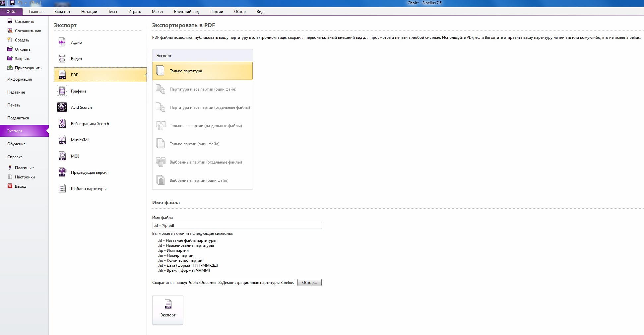Open the Undo history dropdown arrow
Image resolution: width=644 pixels, height=335 pixels.
point(26,3)
